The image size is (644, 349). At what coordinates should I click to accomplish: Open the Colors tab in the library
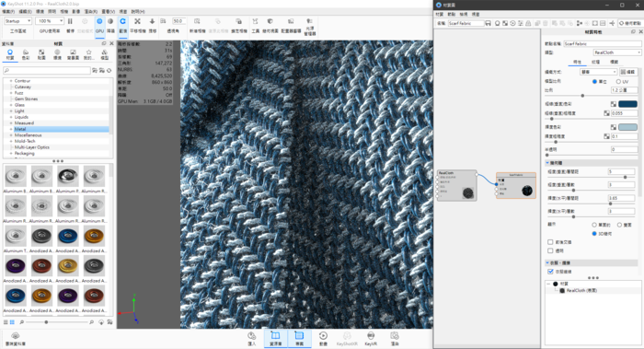[x=26, y=54]
